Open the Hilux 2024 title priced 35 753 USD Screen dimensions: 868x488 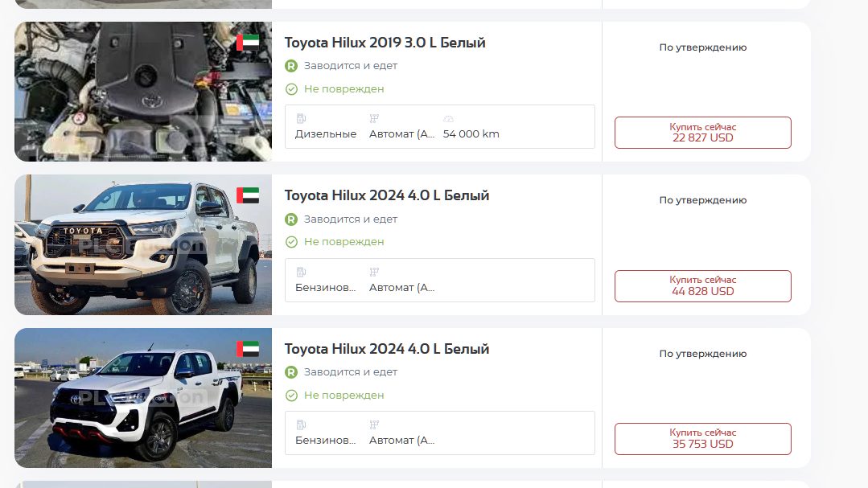coord(387,349)
